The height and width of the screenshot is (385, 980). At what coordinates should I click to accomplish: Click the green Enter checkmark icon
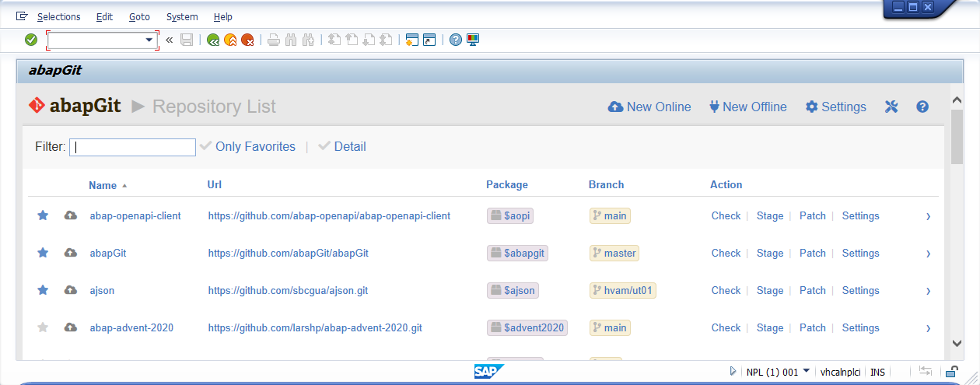31,40
